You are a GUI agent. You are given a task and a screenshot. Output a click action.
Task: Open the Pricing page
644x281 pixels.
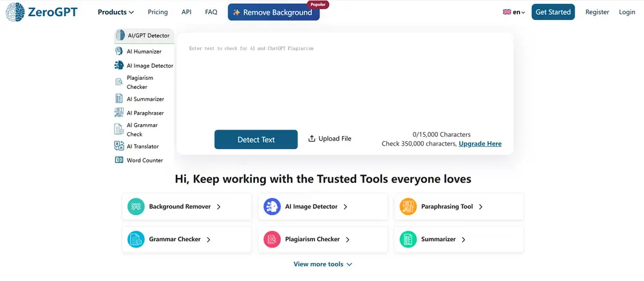click(158, 12)
